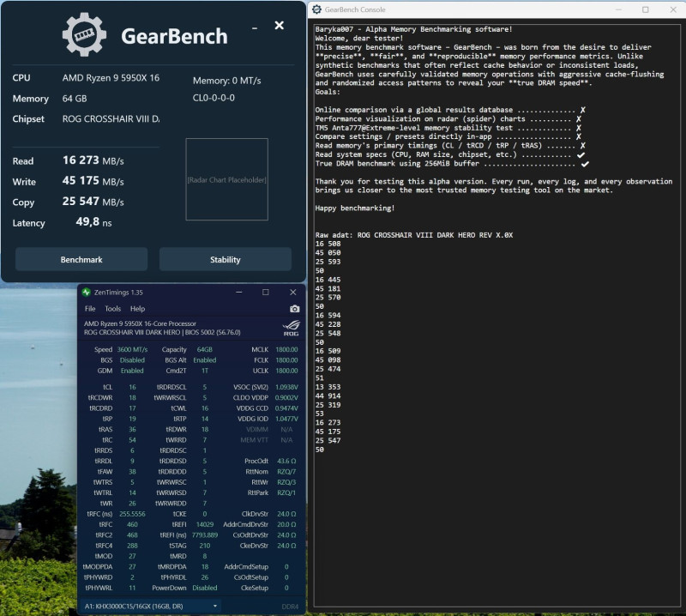Click the True DRAM benchmark goal line
The height and width of the screenshot is (616, 686).
point(452,163)
